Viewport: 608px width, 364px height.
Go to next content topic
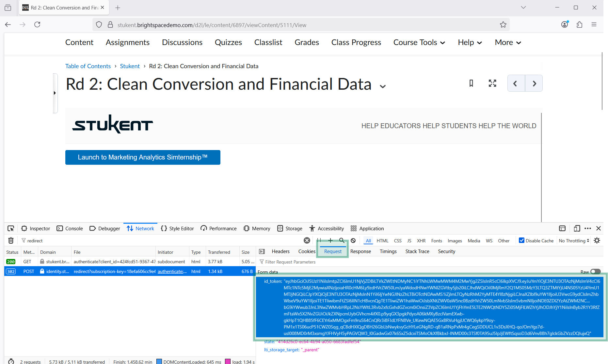534,83
